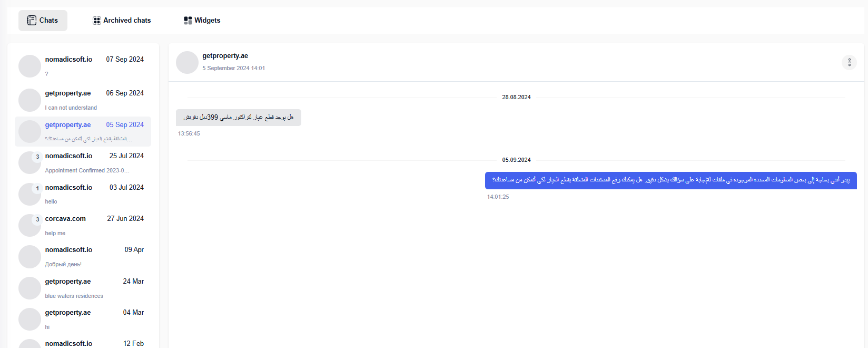Switch to Archived chats tab
This screenshot has width=868, height=348.
[x=122, y=21]
